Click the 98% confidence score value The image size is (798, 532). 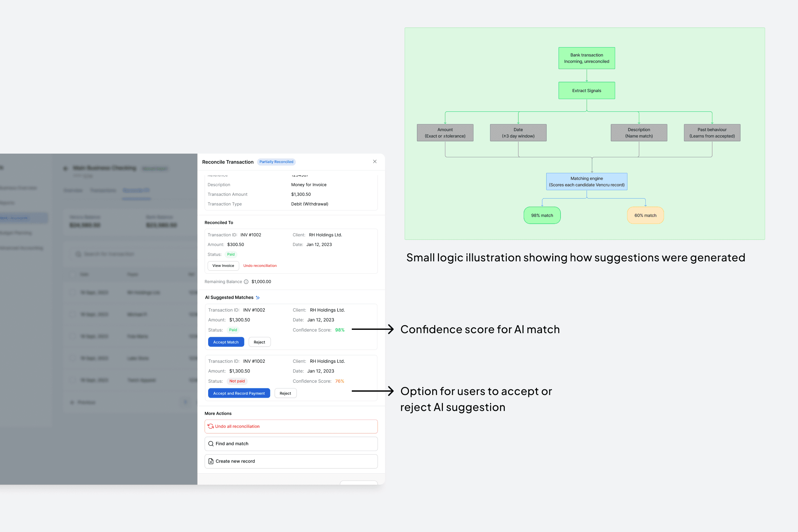pos(339,330)
